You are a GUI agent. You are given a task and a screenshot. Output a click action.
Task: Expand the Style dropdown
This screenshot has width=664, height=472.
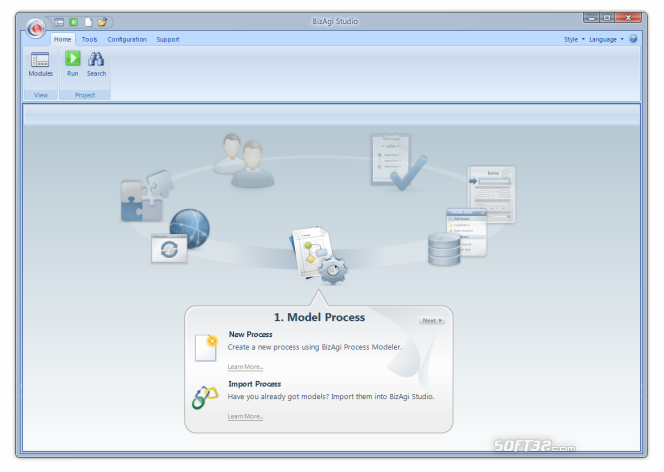pos(574,39)
